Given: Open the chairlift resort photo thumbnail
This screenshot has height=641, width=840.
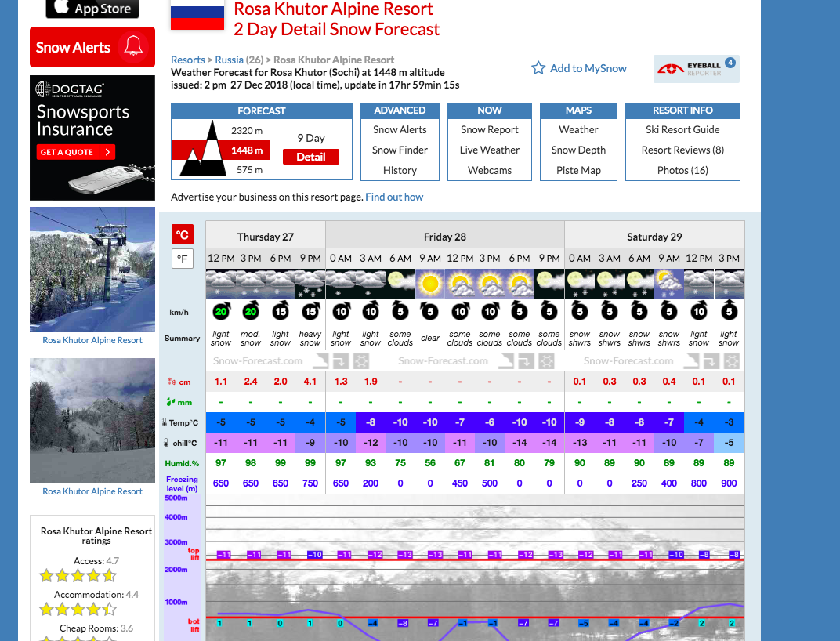Looking at the screenshot, I should pos(92,269).
